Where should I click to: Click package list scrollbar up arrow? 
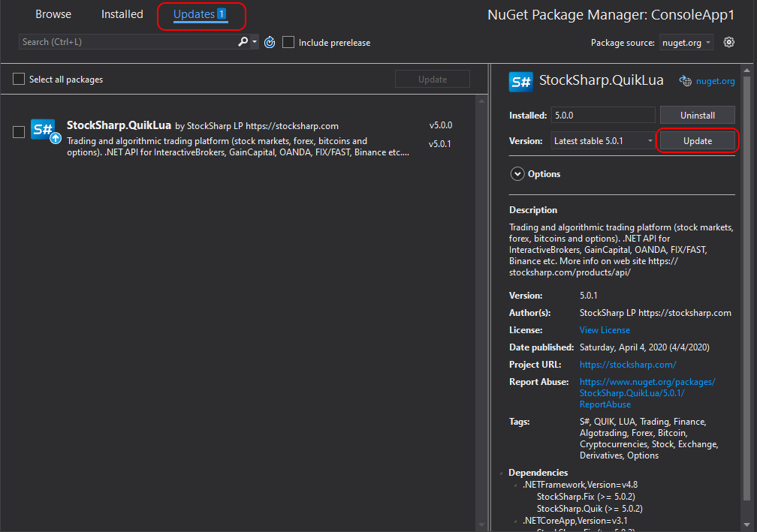[x=481, y=101]
